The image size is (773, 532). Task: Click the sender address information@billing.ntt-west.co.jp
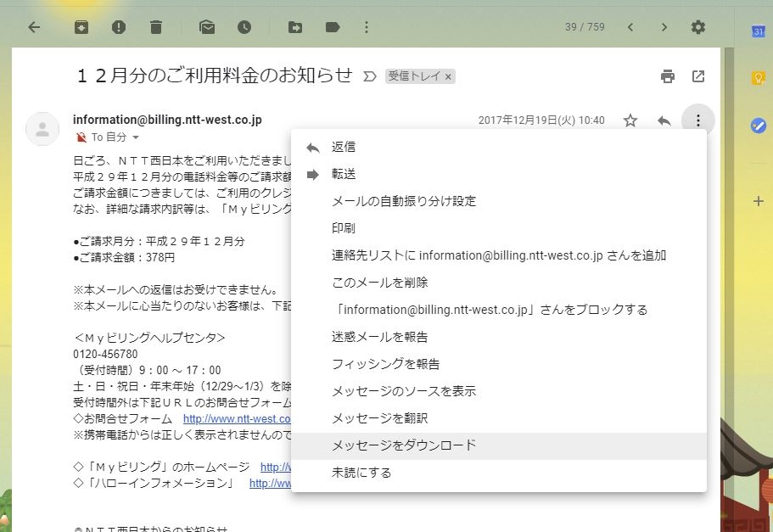coord(167,120)
